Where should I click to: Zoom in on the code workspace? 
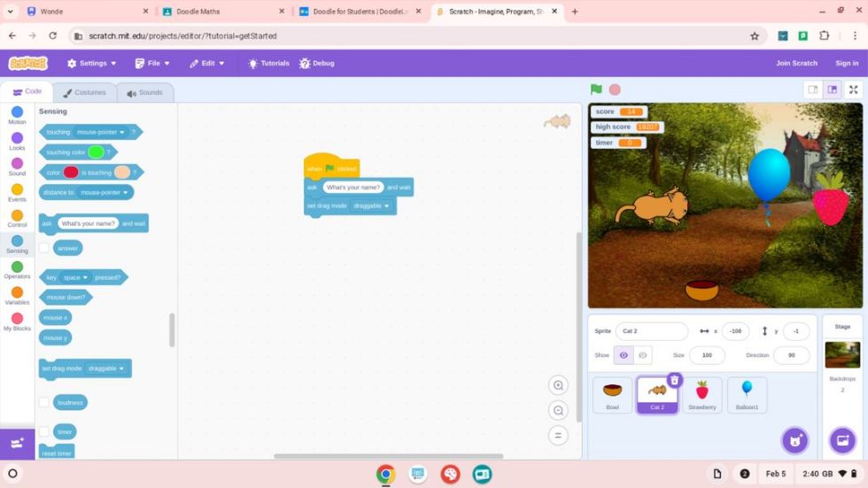558,385
